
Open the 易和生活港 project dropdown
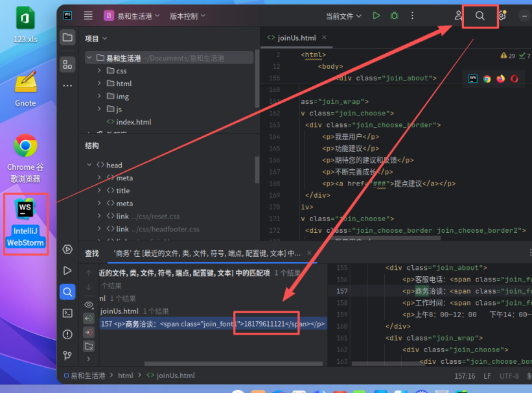click(132, 16)
